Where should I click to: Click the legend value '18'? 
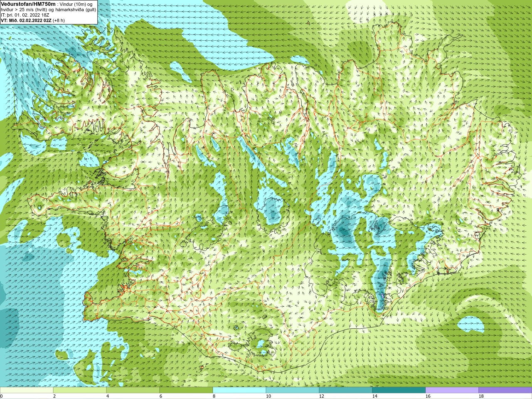click(481, 396)
